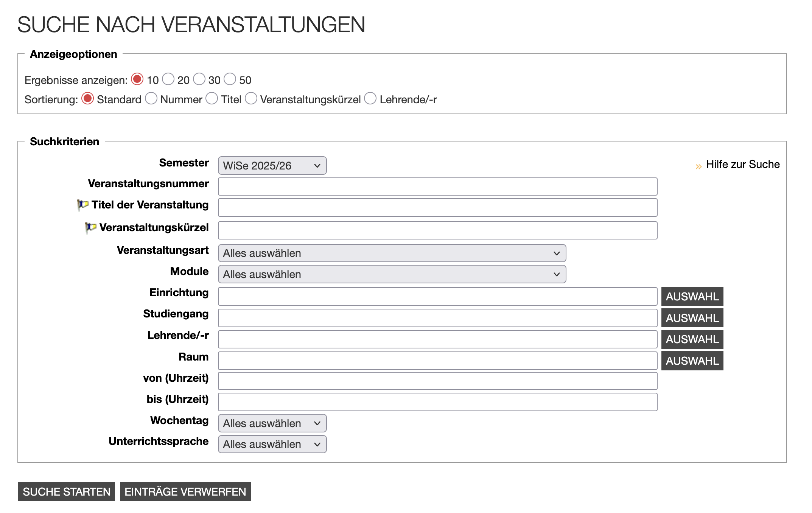Image resolution: width=812 pixels, height=513 pixels.
Task: Open AUSWAHL next to Raum
Action: pos(692,361)
